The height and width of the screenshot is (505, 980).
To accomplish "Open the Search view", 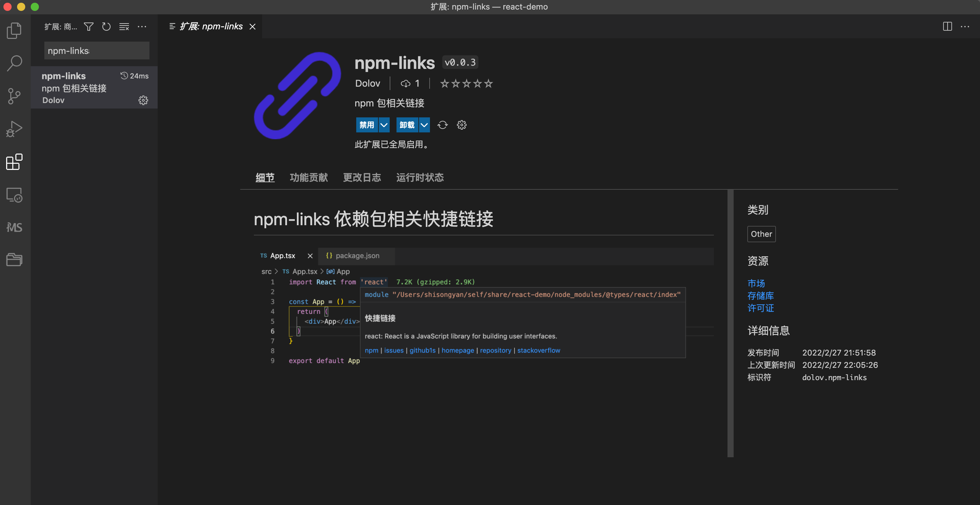I will (14, 63).
